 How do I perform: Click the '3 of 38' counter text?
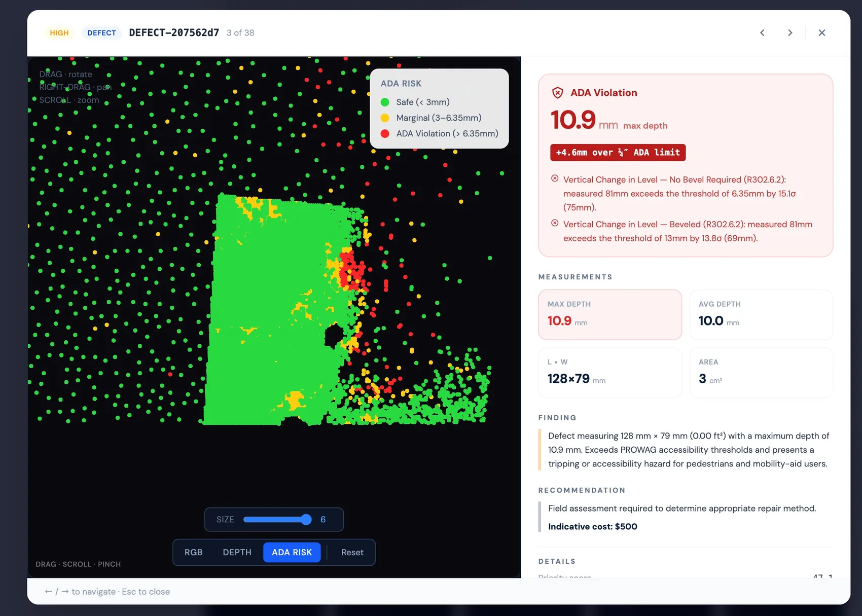point(240,33)
